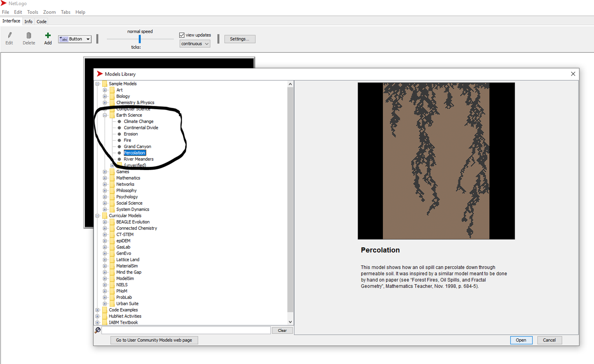Open the File menu
The image size is (594, 364).
6,12
